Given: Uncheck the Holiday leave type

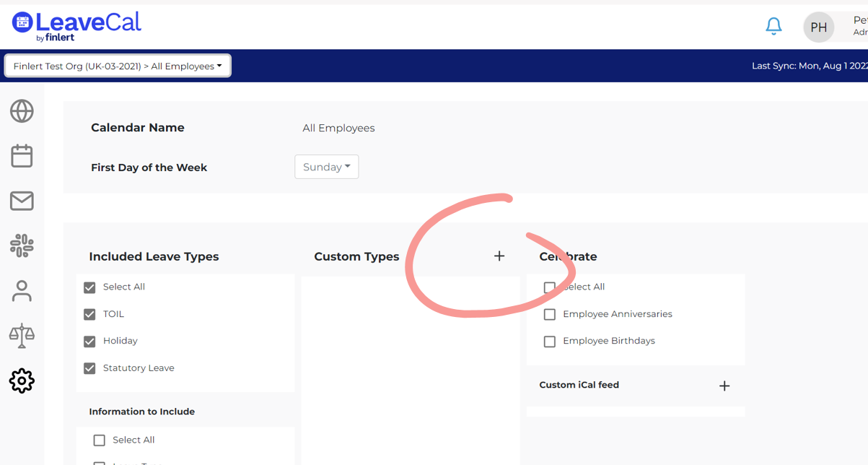Looking at the screenshot, I should pyautogui.click(x=89, y=342).
